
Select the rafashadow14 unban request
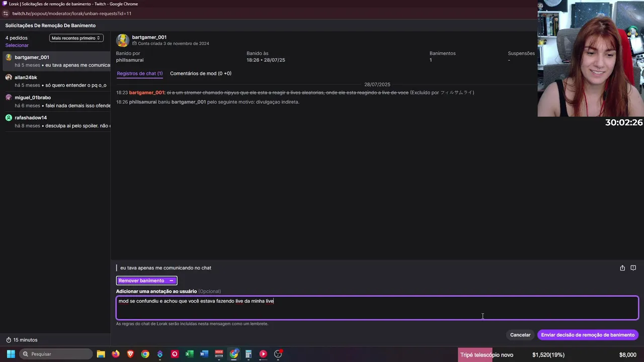56,121
